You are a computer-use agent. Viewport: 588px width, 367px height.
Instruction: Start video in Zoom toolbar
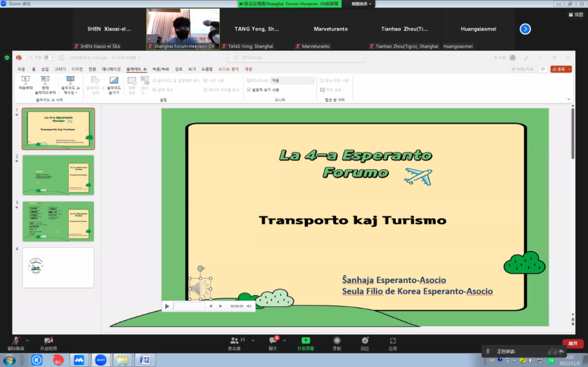(x=48, y=343)
